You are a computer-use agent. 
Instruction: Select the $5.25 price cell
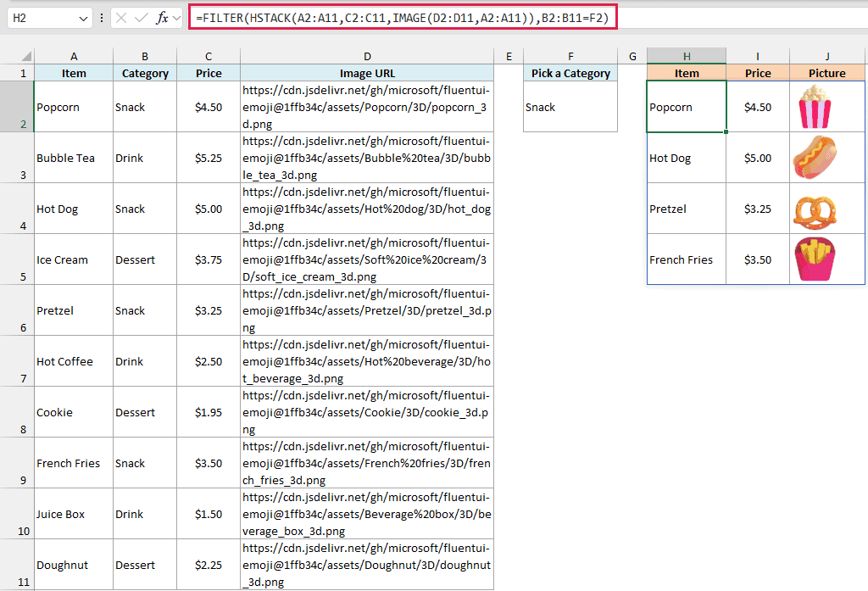point(209,158)
